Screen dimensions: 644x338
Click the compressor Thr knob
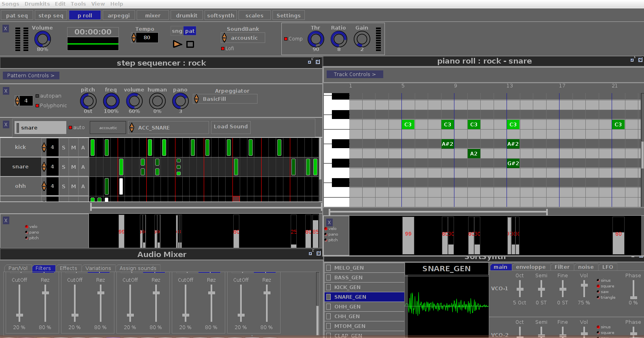pos(316,39)
